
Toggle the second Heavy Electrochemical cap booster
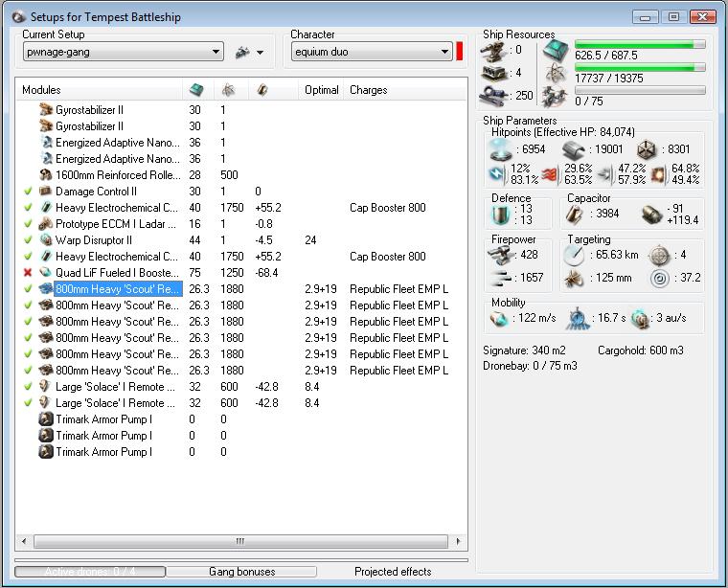28,257
